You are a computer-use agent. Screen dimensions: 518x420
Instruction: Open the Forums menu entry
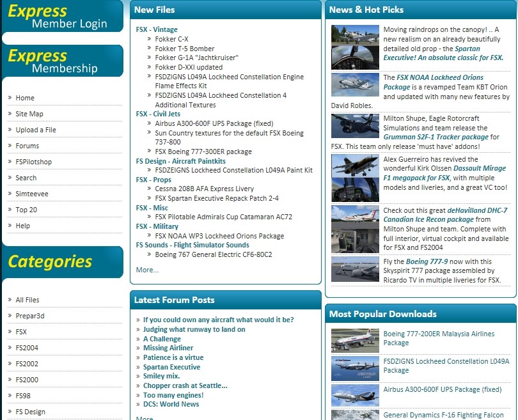[x=27, y=146]
